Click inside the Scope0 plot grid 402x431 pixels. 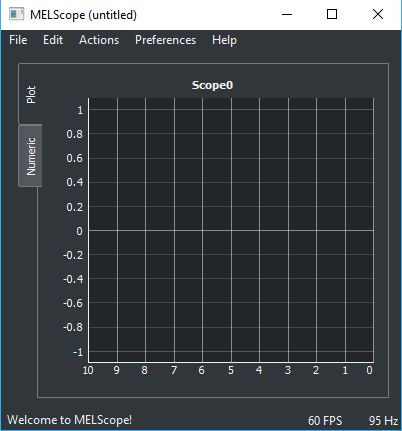(x=231, y=230)
